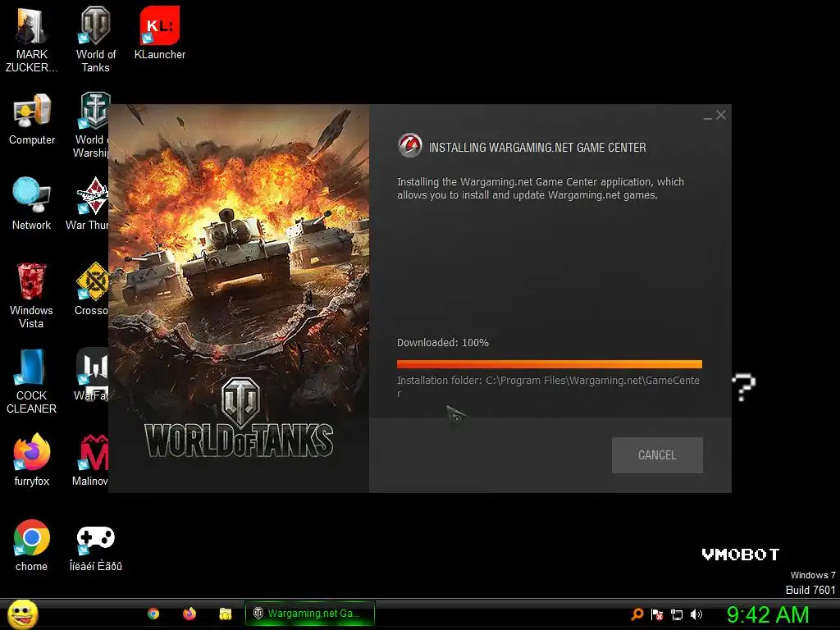Open the volume speaker tray icon
Viewport: 840px width, 630px height.
(x=696, y=614)
